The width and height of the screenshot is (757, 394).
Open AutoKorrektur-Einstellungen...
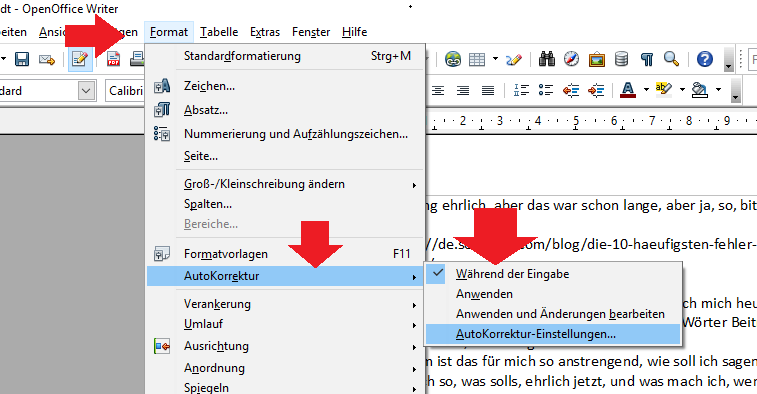point(553,334)
